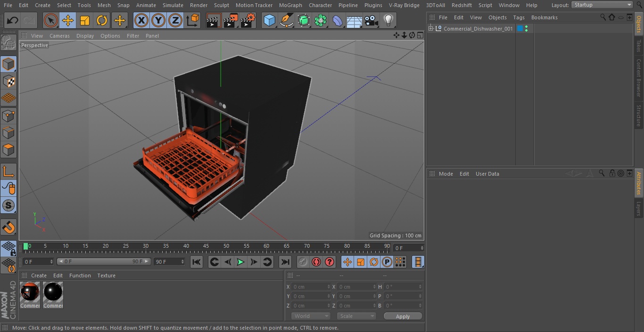Open the Array modeling objects icon
The width and height of the screenshot is (644, 332).
tap(320, 20)
